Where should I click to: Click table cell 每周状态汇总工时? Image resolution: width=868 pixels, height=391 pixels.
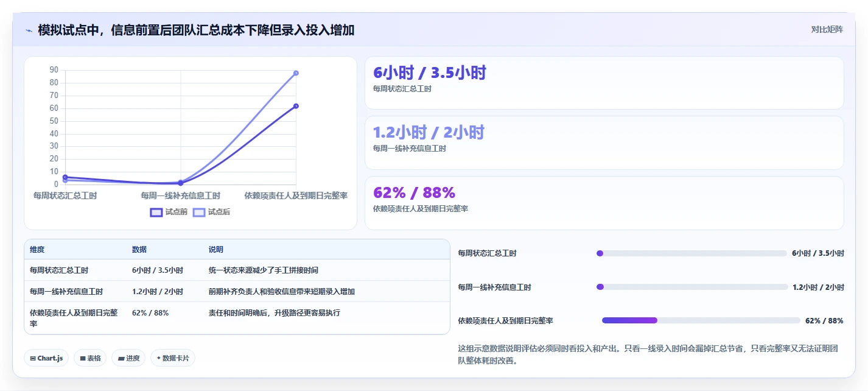59,270
